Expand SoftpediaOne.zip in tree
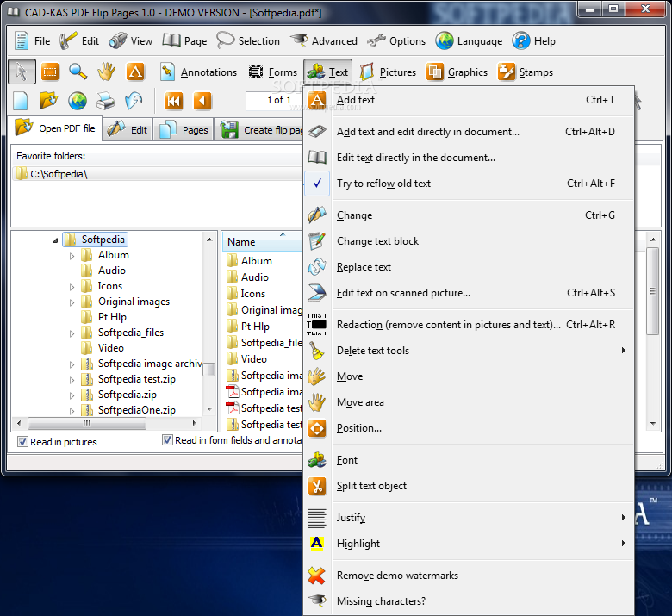 72,411
